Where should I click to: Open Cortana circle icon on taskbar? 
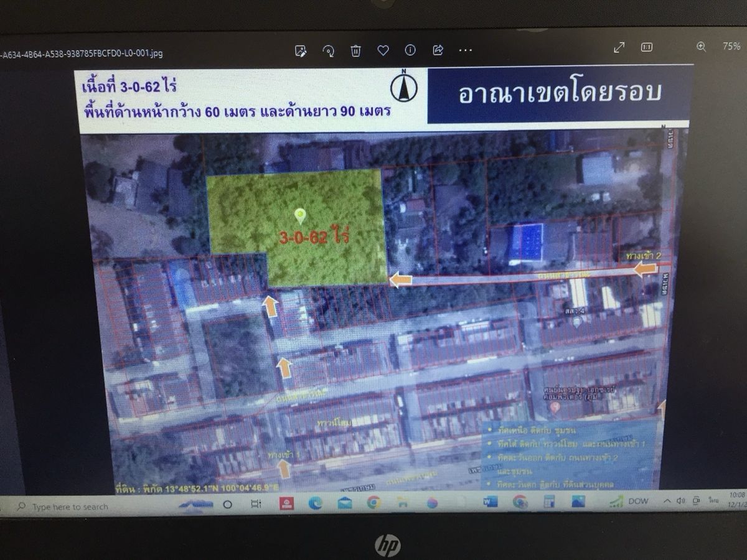(227, 505)
